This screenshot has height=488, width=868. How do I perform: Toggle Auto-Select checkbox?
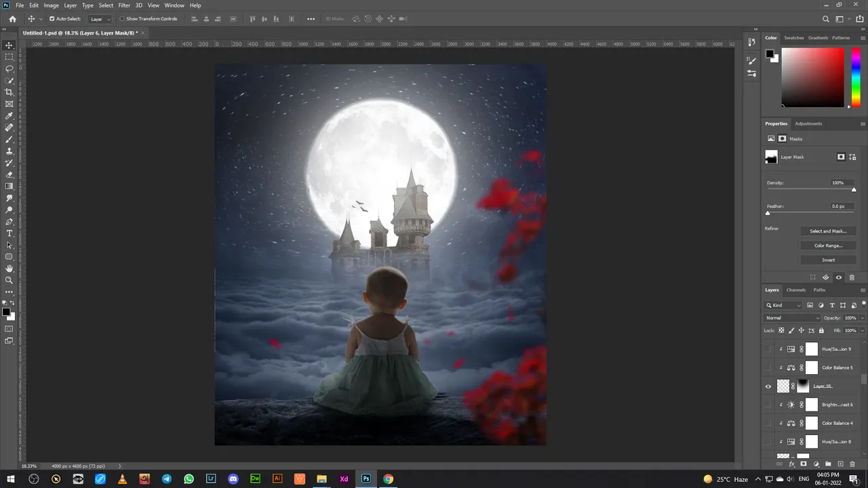point(52,19)
